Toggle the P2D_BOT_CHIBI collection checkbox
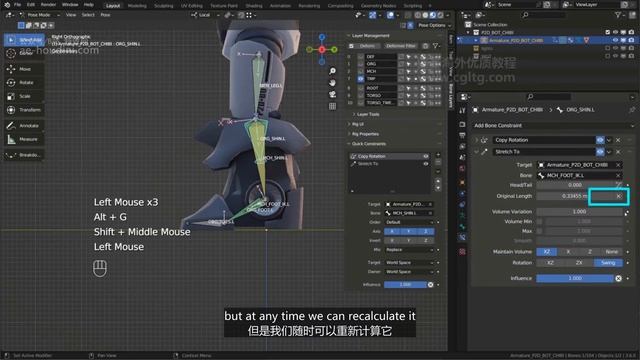 pos(607,32)
